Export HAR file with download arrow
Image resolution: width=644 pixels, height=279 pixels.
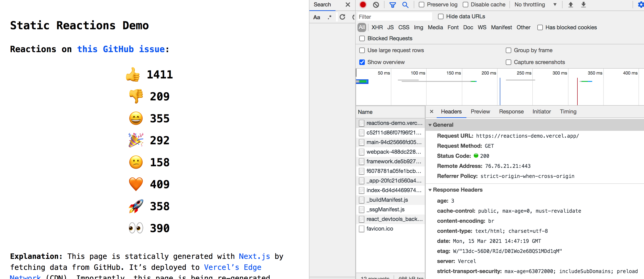[583, 5]
